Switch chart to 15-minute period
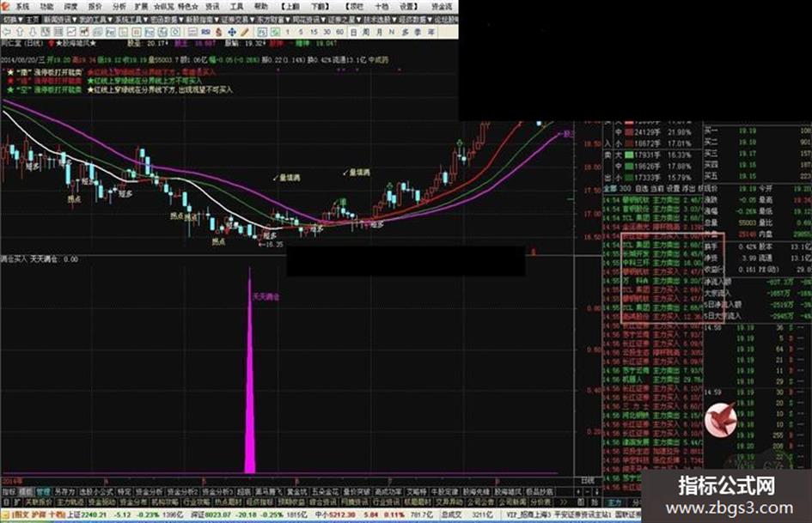Screen dimensions: 812x523 [x=314, y=32]
